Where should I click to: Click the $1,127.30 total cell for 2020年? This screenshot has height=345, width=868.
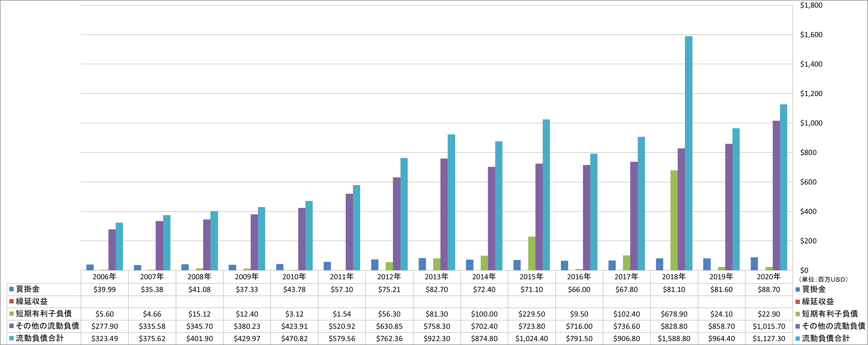pos(769,338)
